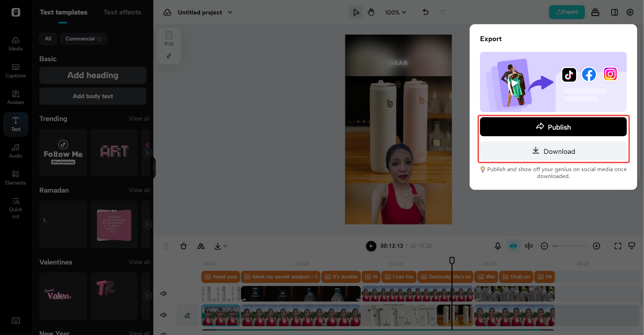Switch to the Text effects tab
This screenshot has height=335, width=644.
(x=122, y=12)
